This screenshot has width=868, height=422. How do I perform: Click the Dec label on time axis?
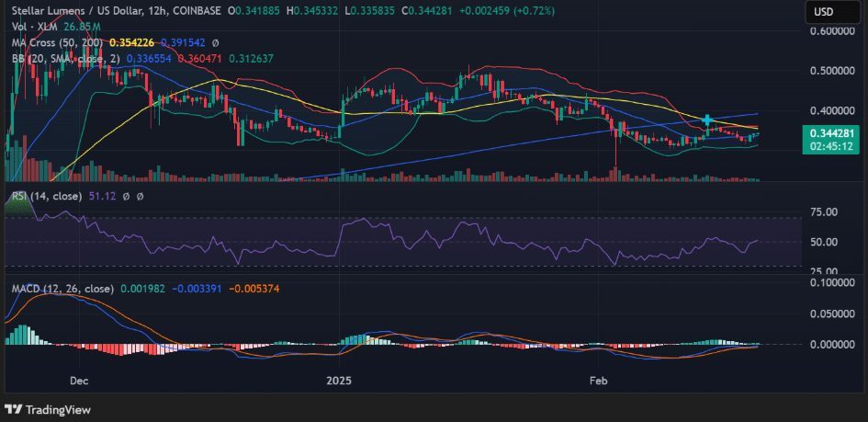[x=79, y=381]
